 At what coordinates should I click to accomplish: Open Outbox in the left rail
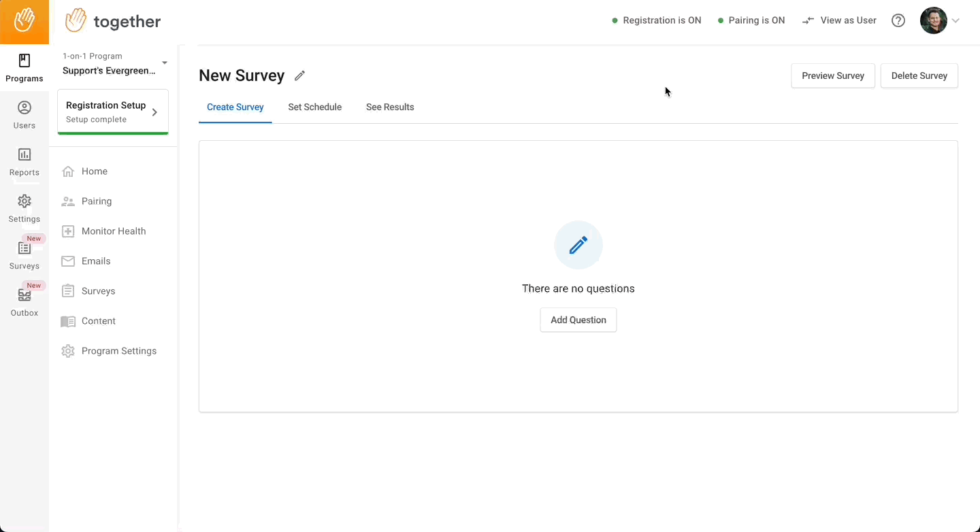coord(24,303)
